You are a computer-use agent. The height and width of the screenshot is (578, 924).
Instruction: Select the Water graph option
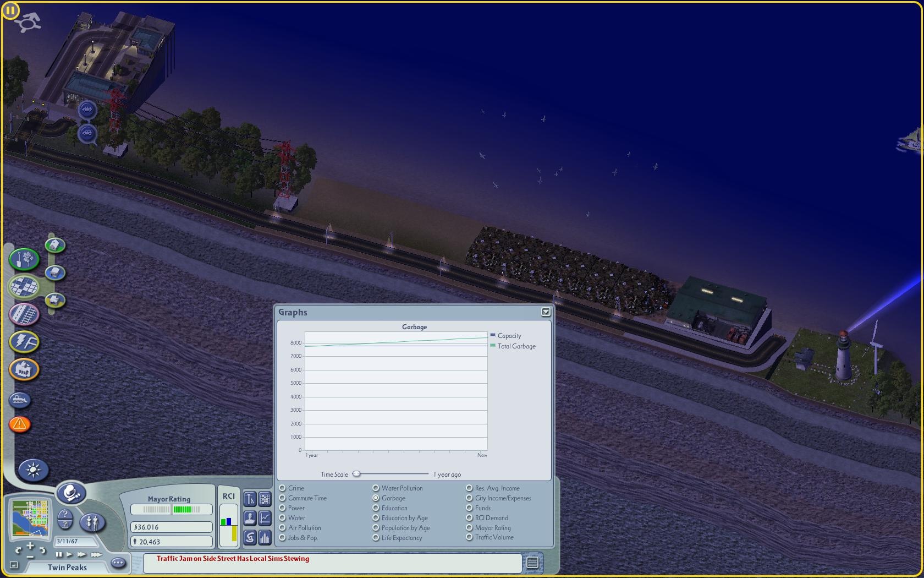(282, 518)
